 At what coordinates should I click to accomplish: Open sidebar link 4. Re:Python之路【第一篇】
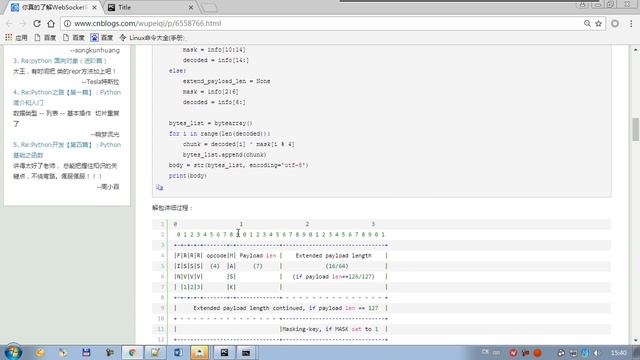[x=67, y=98]
